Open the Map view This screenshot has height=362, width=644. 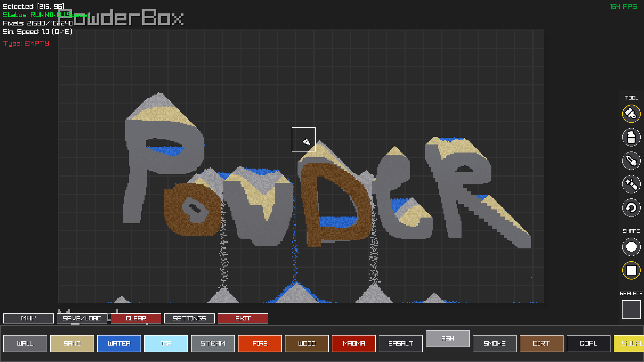29,318
